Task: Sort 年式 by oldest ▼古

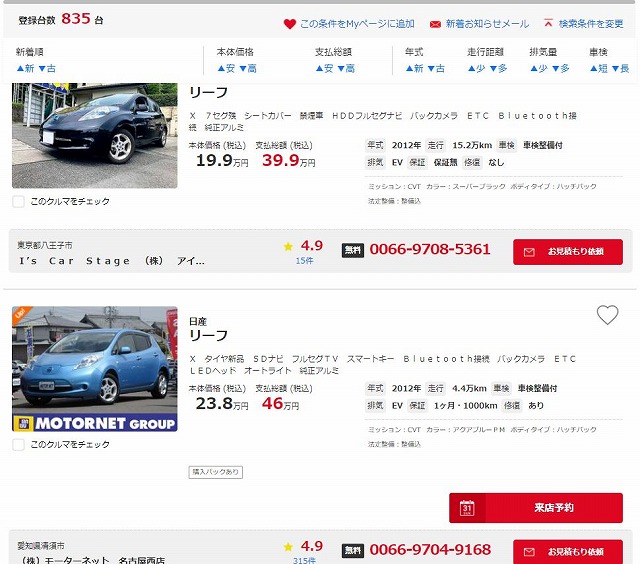Action: coord(436,69)
